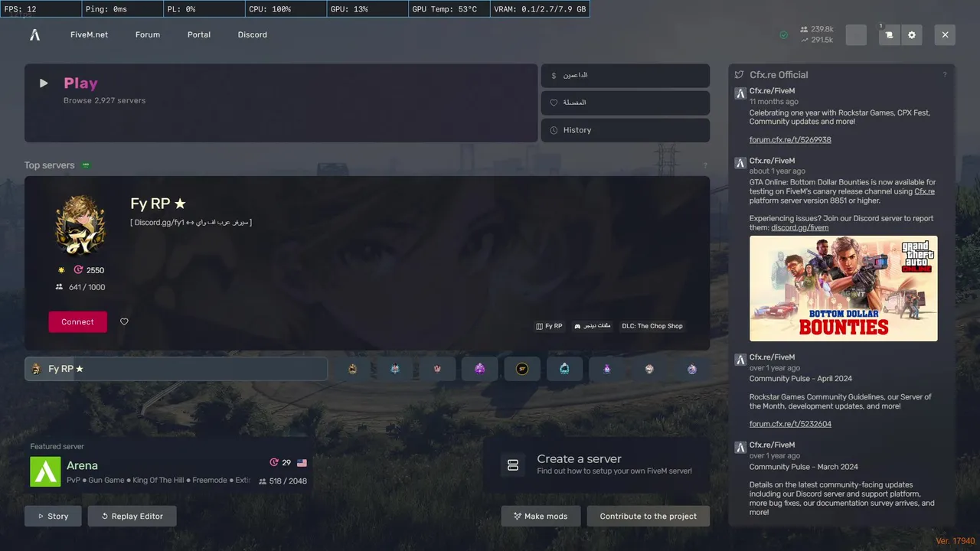
Task: Click the Fy RP map tag
Action: click(550, 326)
